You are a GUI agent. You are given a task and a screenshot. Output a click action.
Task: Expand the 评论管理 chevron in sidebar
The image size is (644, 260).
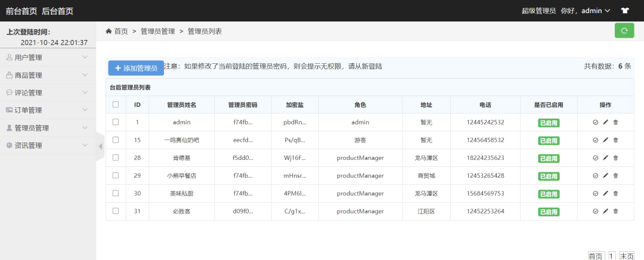click(x=85, y=92)
